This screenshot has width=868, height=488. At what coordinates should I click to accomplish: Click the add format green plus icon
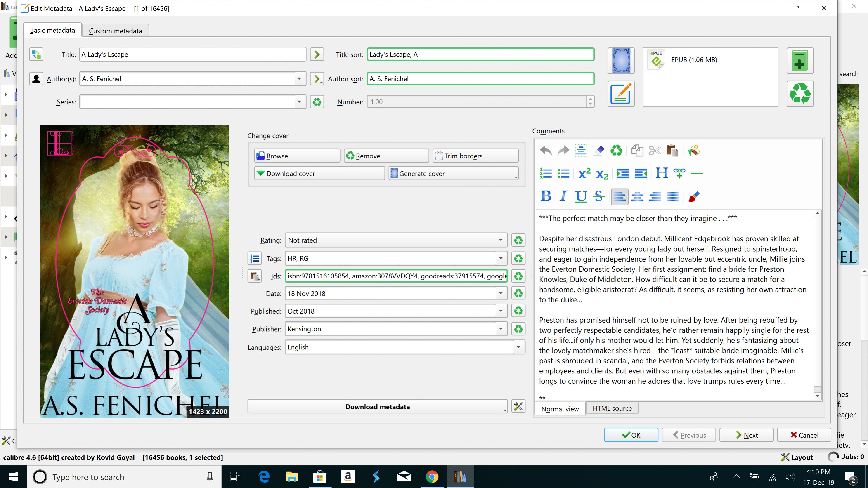pos(799,61)
